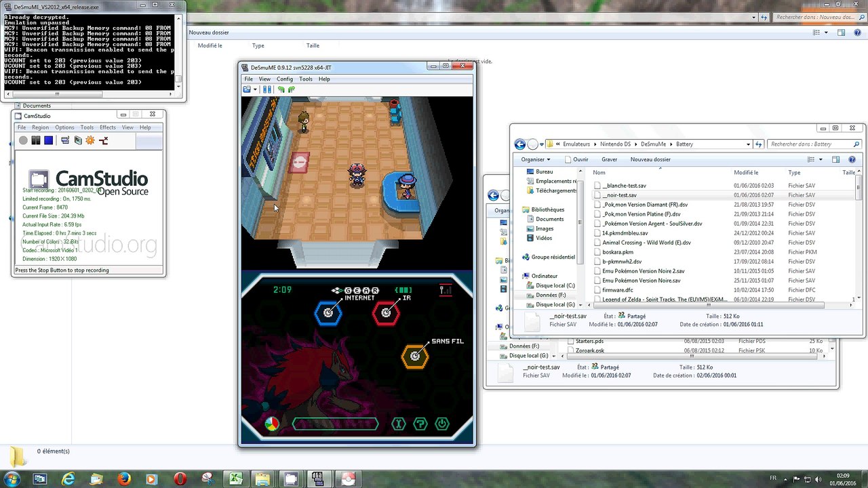Click the DeSmuME pause toolbar icon
868x488 pixels.
267,89
